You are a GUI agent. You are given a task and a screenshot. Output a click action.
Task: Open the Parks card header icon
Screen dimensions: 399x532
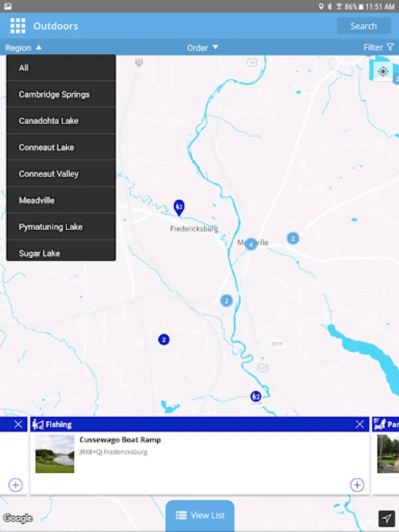379,424
